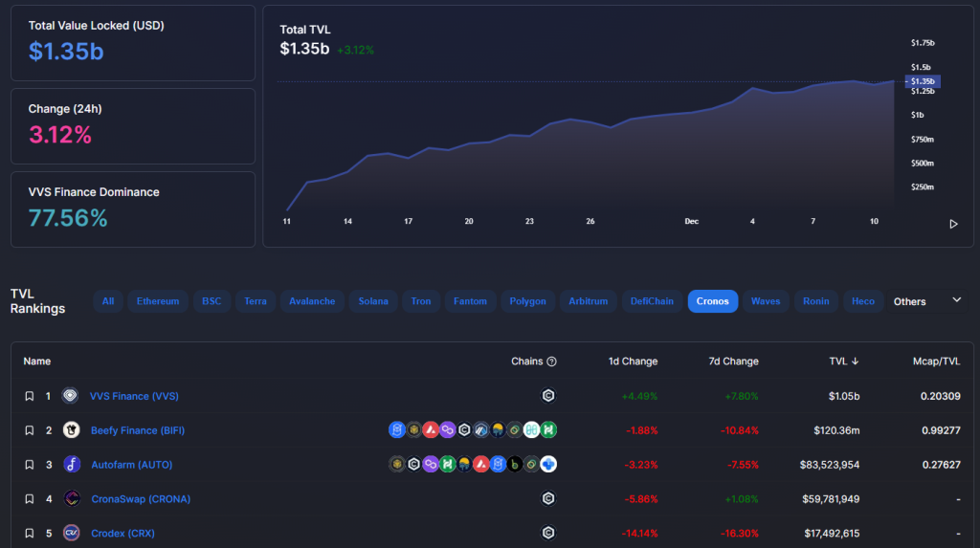The width and height of the screenshot is (980, 548).
Task: Select the Waves chain filter
Action: click(766, 301)
